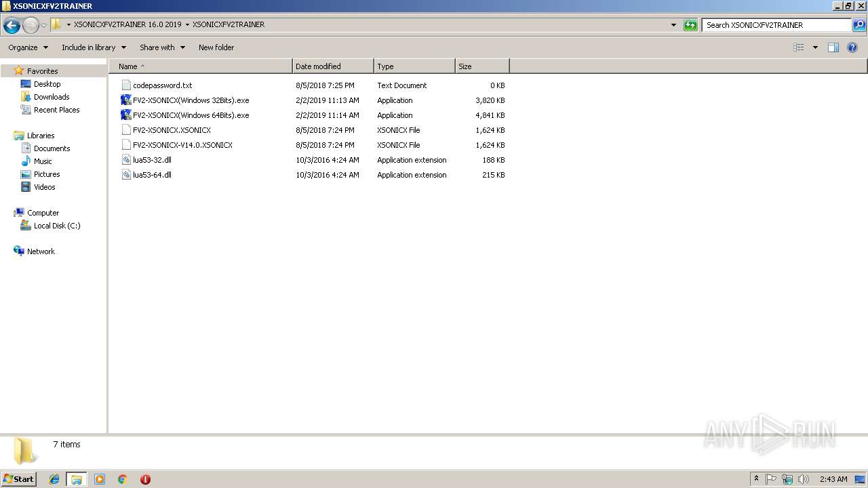Click the Text Document type cell
868x488 pixels.
[401, 85]
